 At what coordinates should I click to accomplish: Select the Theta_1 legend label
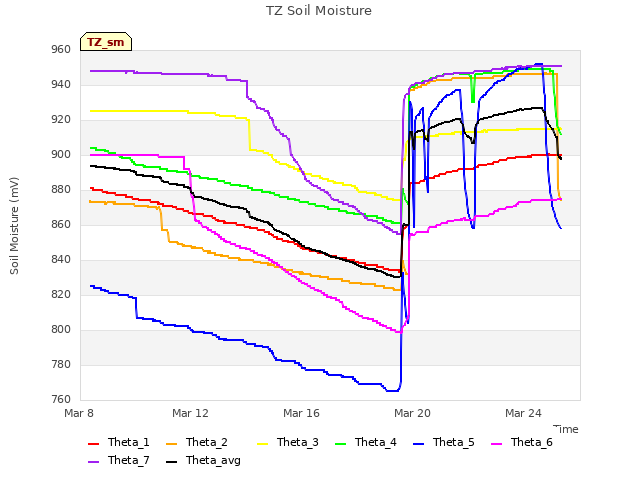(129, 442)
